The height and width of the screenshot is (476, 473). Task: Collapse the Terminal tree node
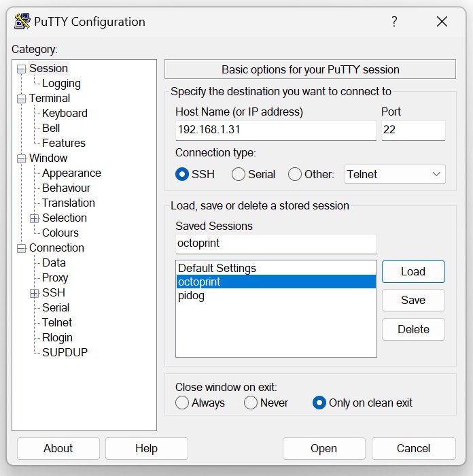click(21, 99)
